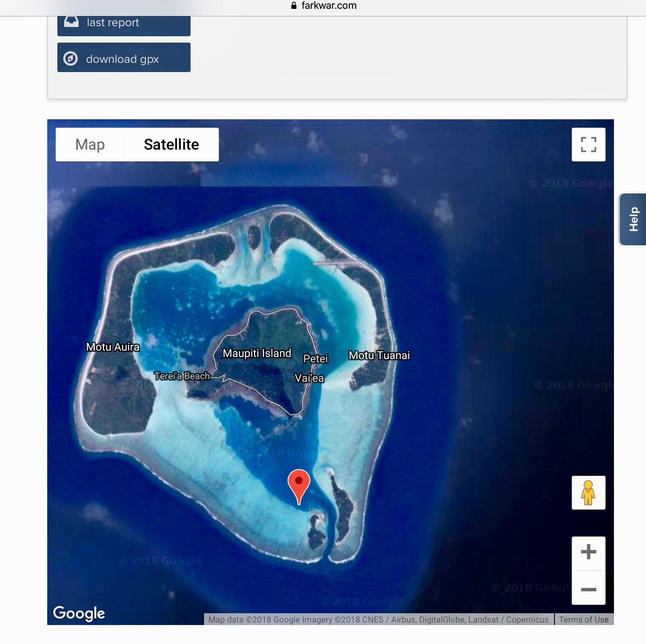The height and width of the screenshot is (644, 646).
Task: Open the Terms of Use link
Action: 584,620
